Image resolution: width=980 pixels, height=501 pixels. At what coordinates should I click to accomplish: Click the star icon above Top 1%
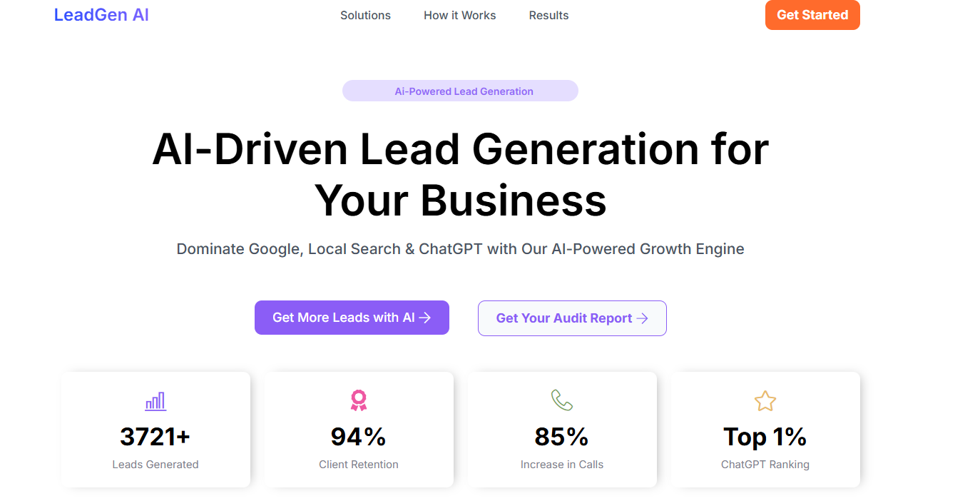point(765,401)
